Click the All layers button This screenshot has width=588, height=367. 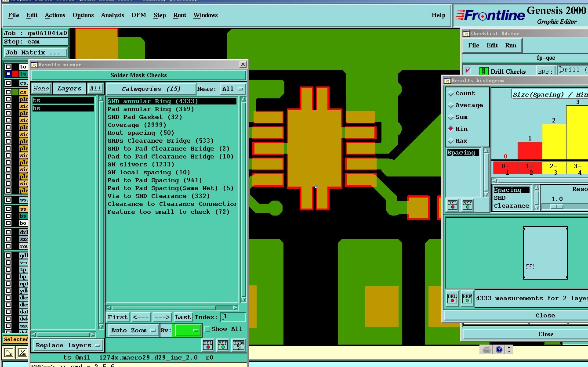[95, 89]
